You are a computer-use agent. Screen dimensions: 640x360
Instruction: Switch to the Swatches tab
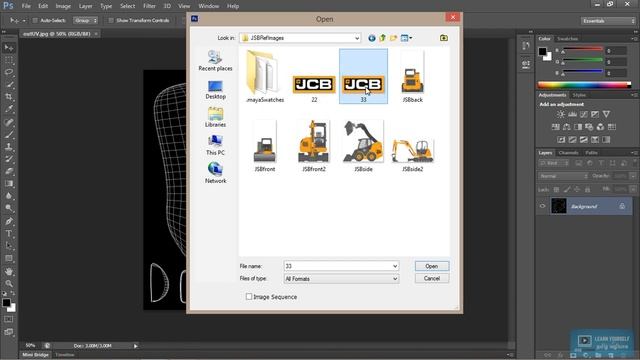[567, 39]
